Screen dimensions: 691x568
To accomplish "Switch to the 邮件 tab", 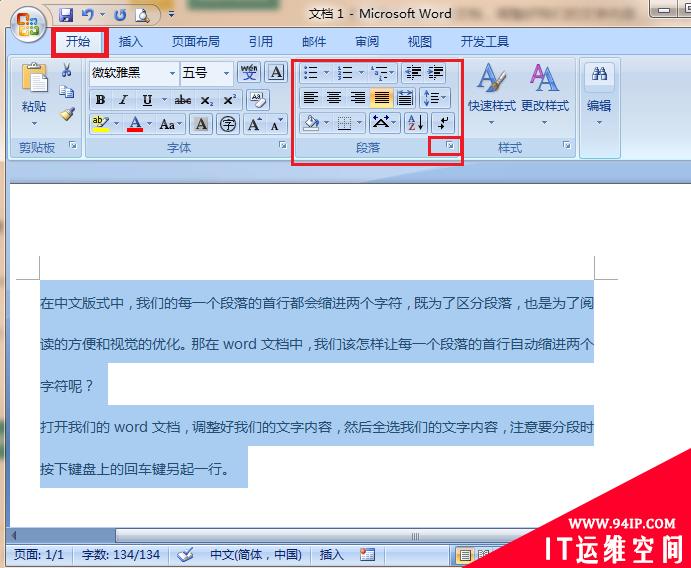I will point(314,41).
